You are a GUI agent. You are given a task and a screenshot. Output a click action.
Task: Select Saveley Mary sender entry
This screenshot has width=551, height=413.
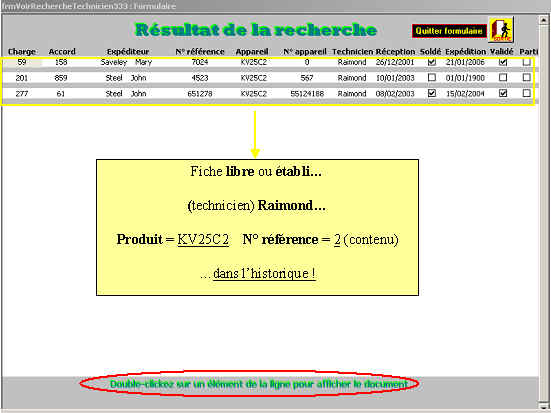126,62
